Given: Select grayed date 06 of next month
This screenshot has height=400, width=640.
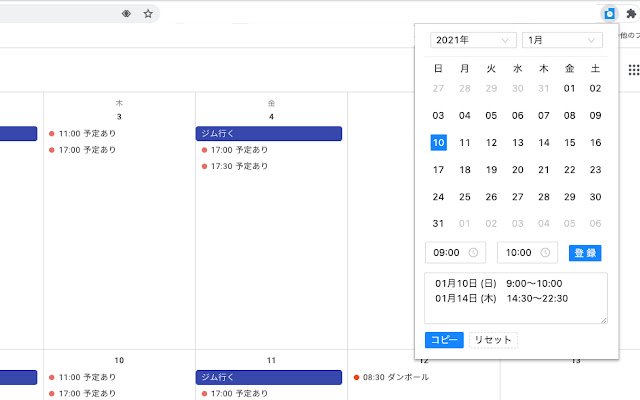Looking at the screenshot, I should coord(595,223).
